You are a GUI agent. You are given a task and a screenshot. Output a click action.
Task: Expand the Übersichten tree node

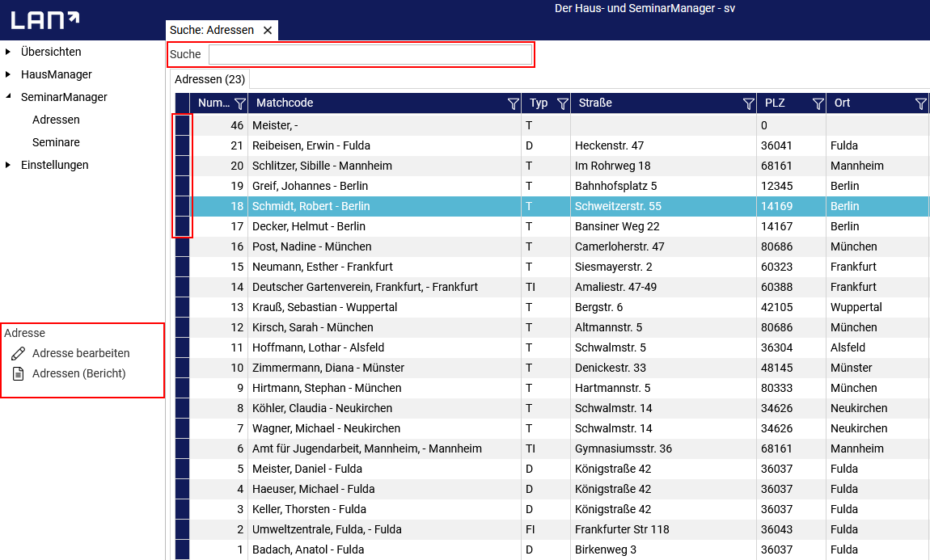click(x=8, y=52)
